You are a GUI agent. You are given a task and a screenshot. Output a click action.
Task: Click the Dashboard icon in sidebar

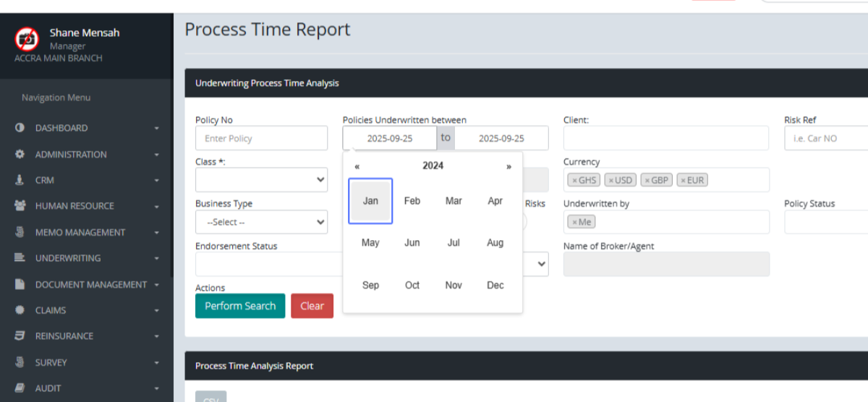pyautogui.click(x=20, y=128)
